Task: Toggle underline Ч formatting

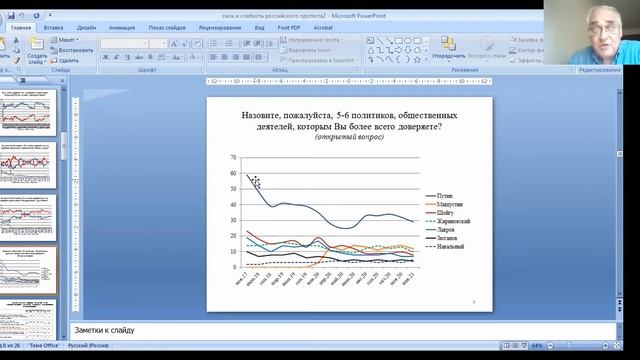Action: (x=128, y=57)
